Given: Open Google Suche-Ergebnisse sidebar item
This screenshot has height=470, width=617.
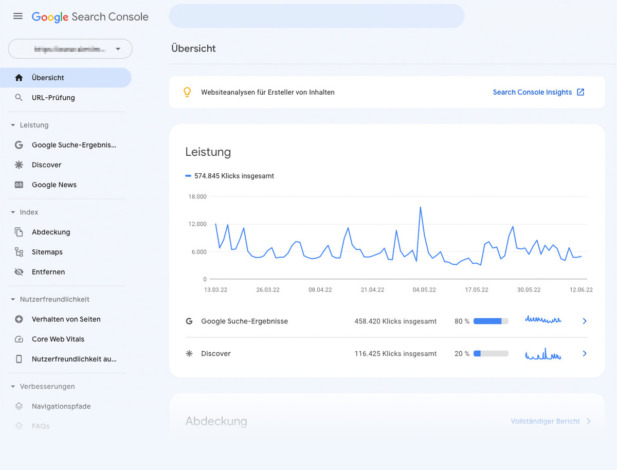Looking at the screenshot, I should (x=74, y=145).
